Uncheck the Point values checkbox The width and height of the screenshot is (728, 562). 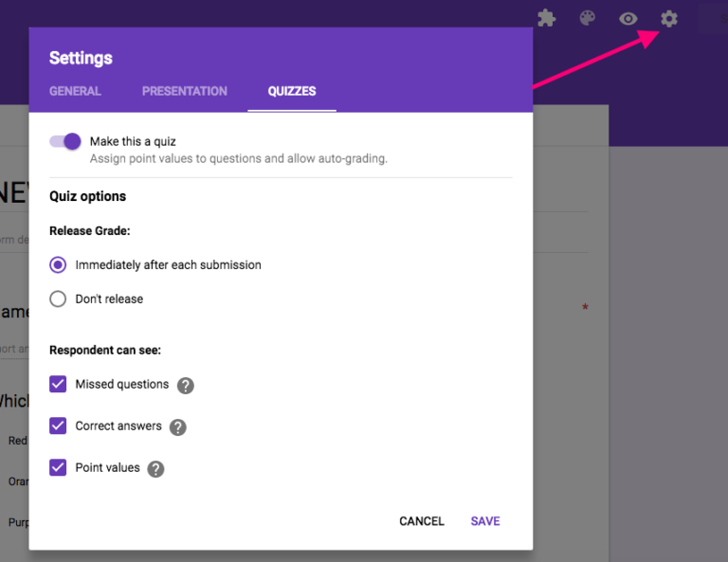tap(58, 468)
